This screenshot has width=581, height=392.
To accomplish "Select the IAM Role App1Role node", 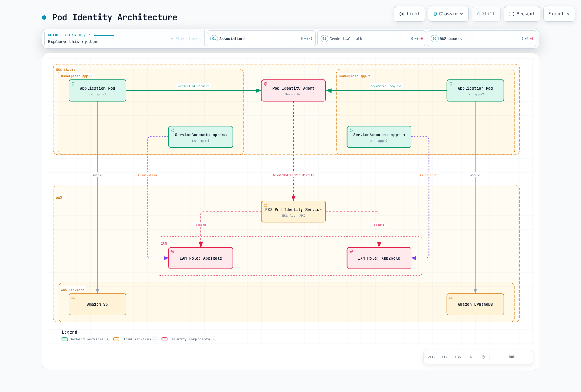I will [x=201, y=258].
